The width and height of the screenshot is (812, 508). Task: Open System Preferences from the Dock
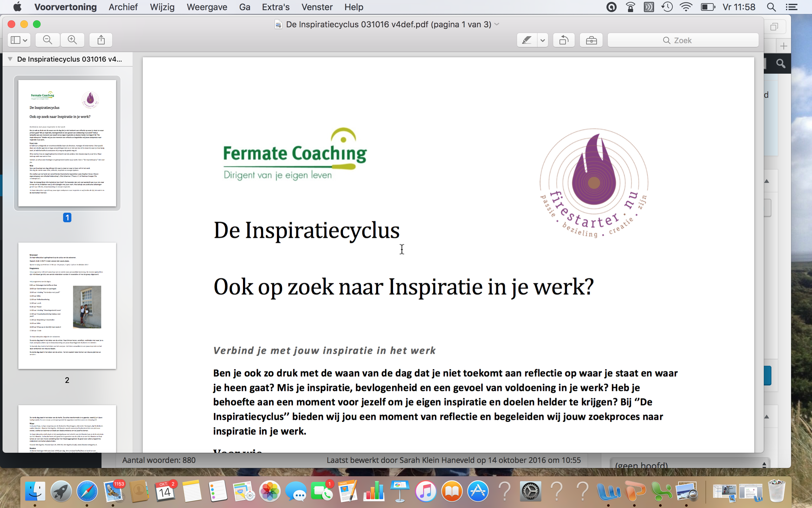(x=530, y=491)
